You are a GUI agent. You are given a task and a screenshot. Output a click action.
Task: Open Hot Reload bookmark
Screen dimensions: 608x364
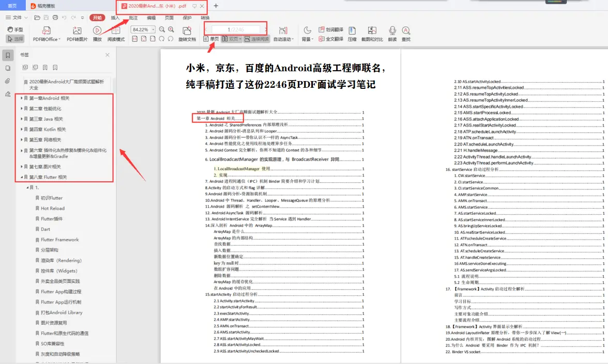tap(53, 209)
